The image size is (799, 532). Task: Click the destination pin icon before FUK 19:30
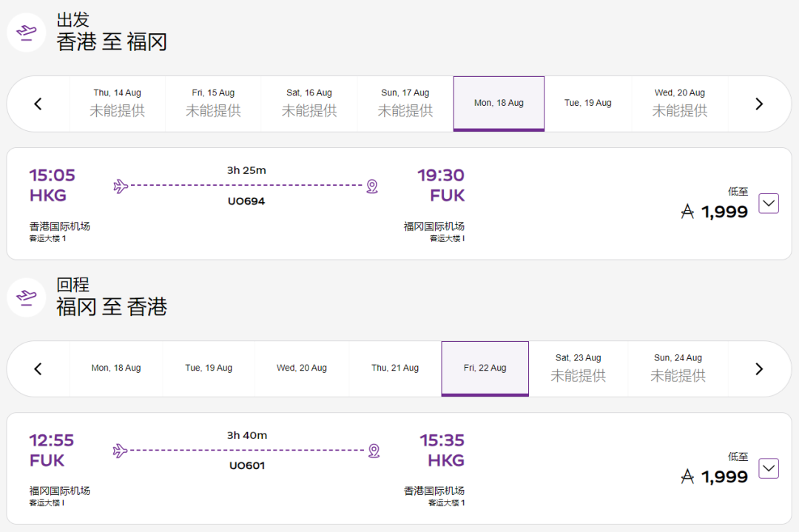(x=372, y=186)
